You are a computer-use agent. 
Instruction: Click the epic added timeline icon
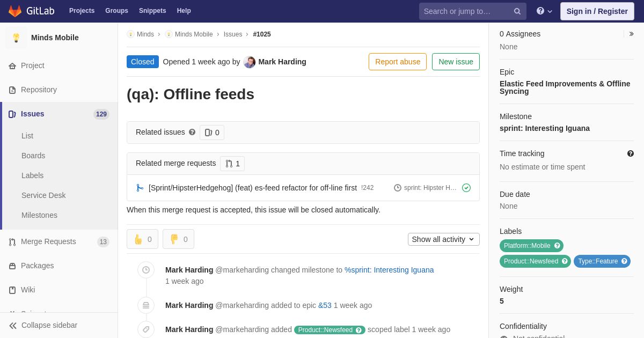tap(146, 305)
